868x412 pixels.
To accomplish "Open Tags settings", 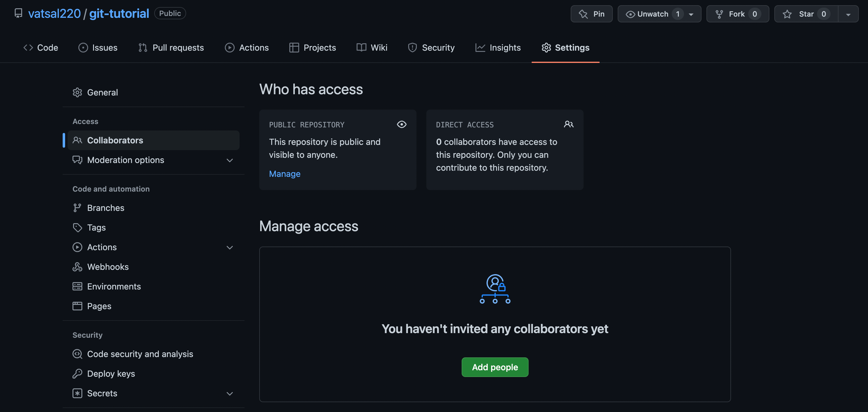I will 154,227.
